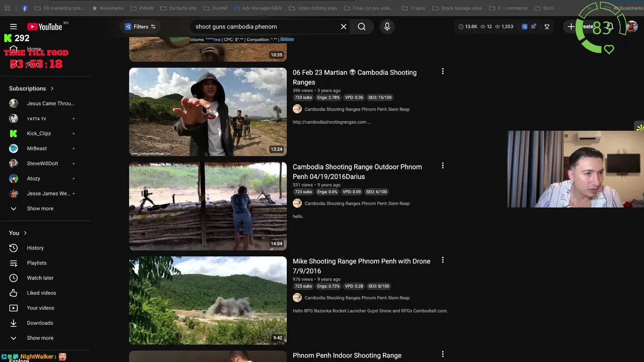The height and width of the screenshot is (362, 644).
Task: Open the vidIQ list icon in the header
Action: [x=533, y=27]
